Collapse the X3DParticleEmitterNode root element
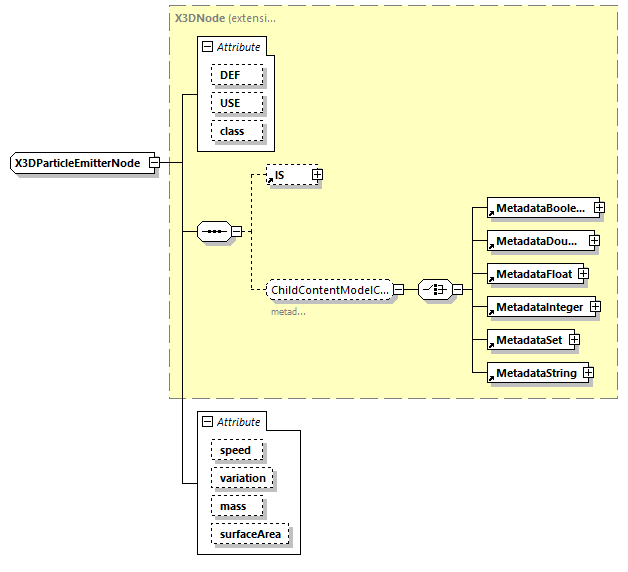The image size is (628, 572). pos(155,162)
